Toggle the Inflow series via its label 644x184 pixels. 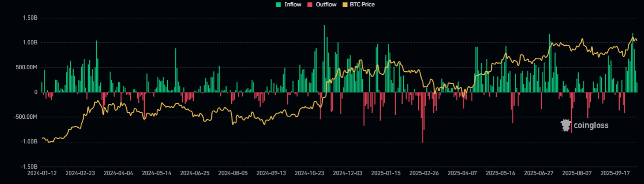[x=293, y=5]
